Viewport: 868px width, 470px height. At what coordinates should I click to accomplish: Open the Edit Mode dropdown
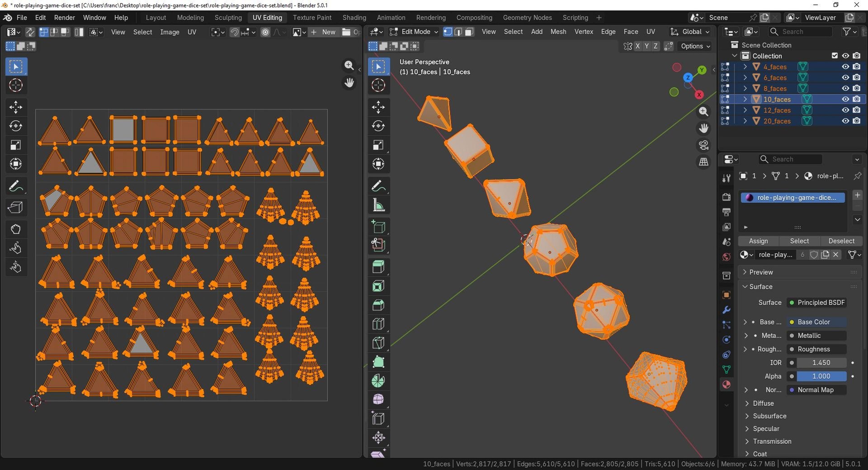tap(414, 32)
